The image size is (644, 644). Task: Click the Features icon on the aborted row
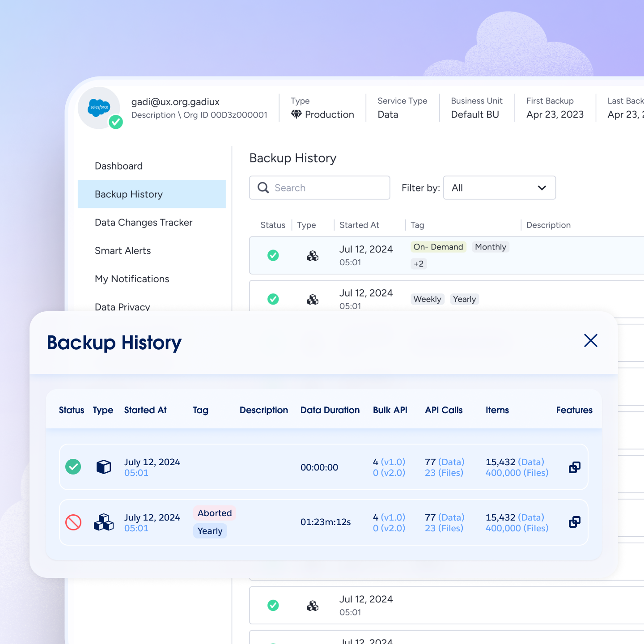(x=574, y=522)
